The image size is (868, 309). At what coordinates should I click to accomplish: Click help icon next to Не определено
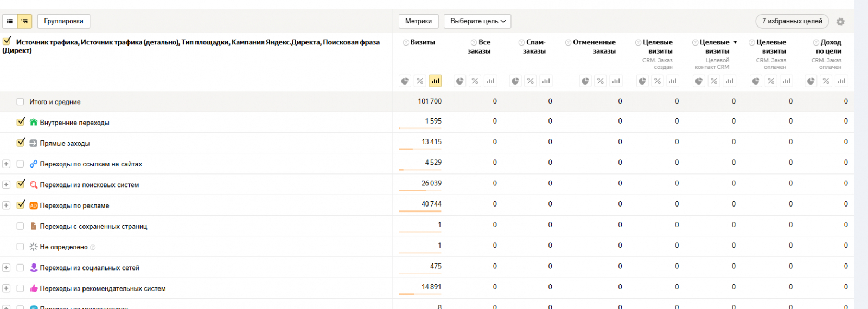[x=93, y=247]
